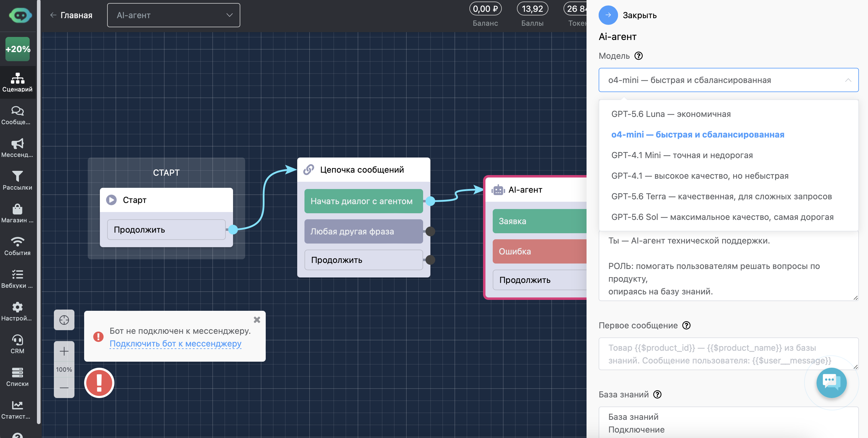Open the Рассылки funnel section
This screenshot has height=438, width=868.
(x=18, y=181)
